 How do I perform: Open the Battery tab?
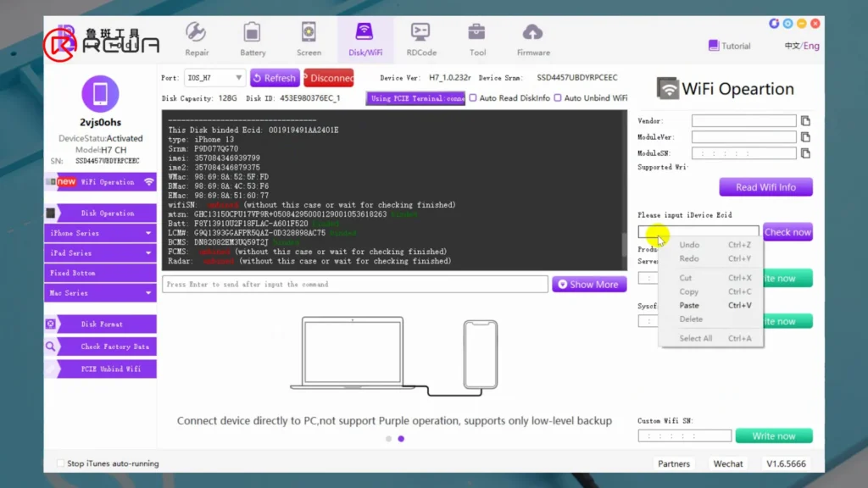pos(253,39)
